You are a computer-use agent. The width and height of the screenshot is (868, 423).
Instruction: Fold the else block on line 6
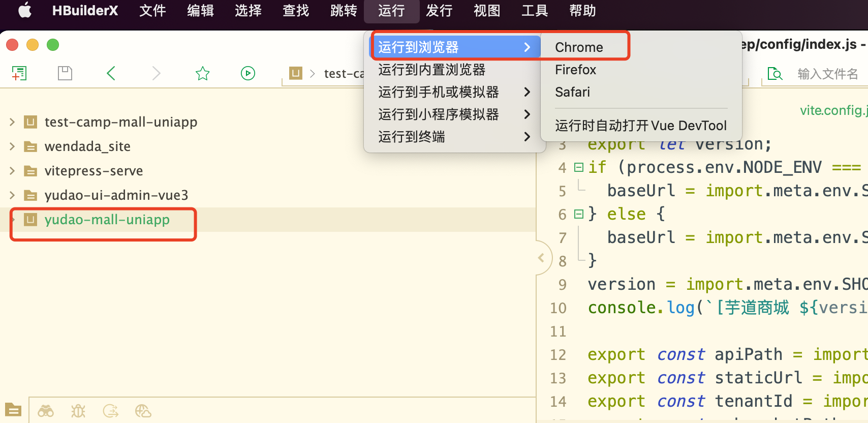click(579, 214)
